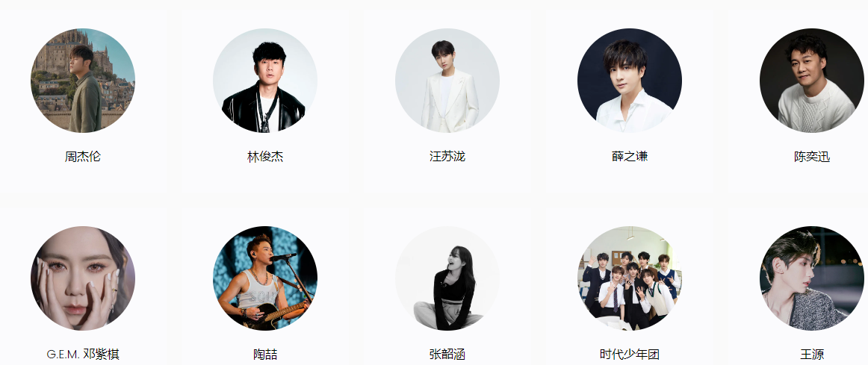868x365 pixels.
Task: Select the 陶喆 concert photo
Action: [x=265, y=278]
